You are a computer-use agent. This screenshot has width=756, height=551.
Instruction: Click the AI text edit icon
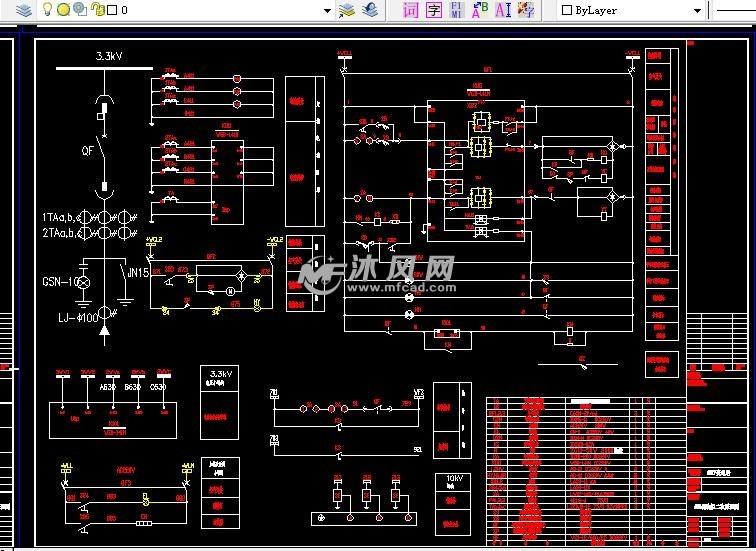[x=502, y=10]
